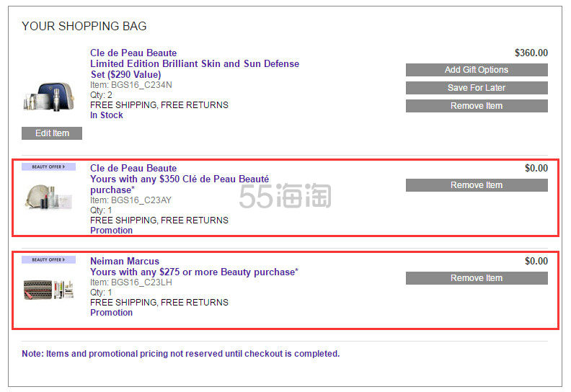Viewport: 571px width, 392px height.
Task: Click the In Stock status text
Action: [106, 115]
